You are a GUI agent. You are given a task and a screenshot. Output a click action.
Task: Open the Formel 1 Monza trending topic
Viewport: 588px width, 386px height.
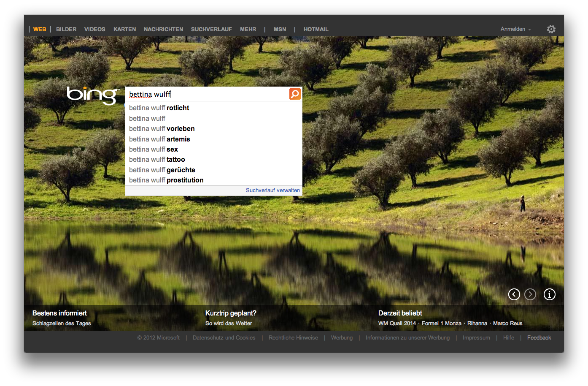[x=441, y=323]
